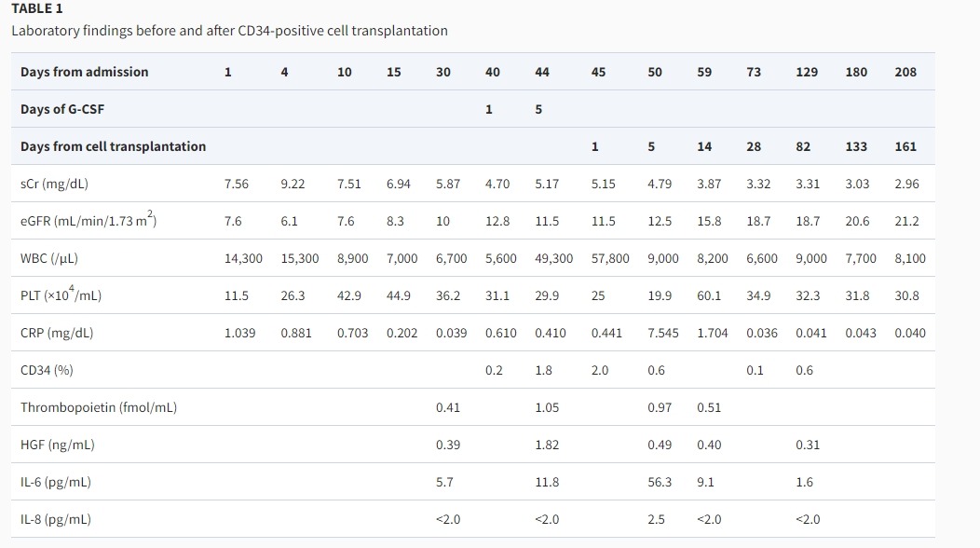The width and height of the screenshot is (980, 548).
Task: Click the sCr value 9.22
Action: point(293,184)
